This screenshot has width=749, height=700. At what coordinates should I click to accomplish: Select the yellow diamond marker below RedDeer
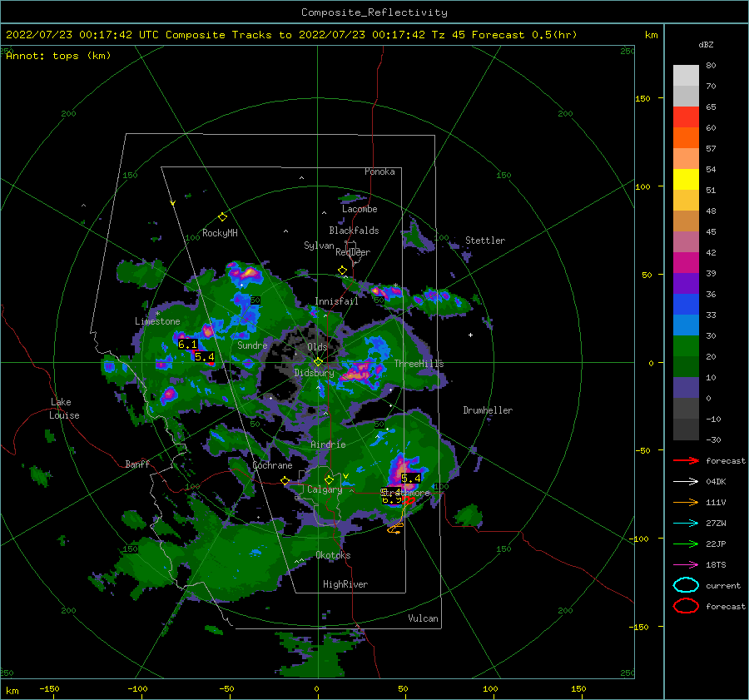click(342, 271)
